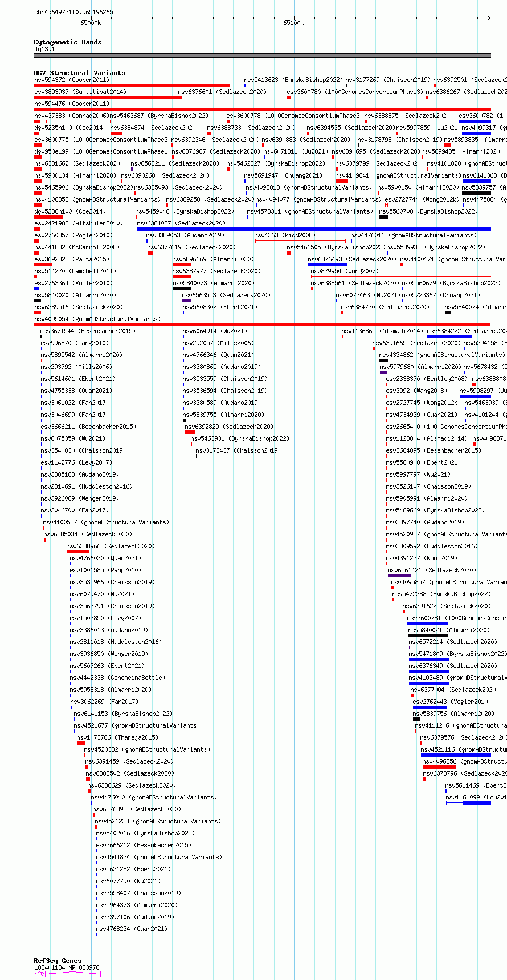Open nsv3062269 (Fan2017) variant

104,702
